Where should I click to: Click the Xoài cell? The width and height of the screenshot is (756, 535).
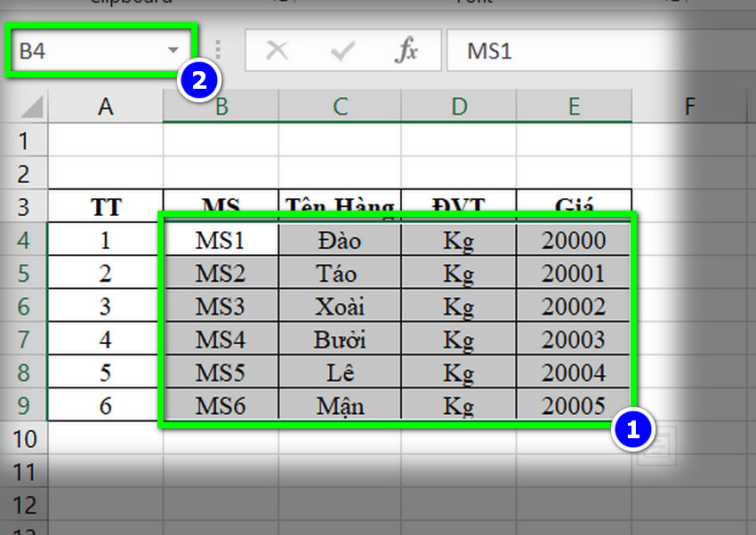(340, 306)
